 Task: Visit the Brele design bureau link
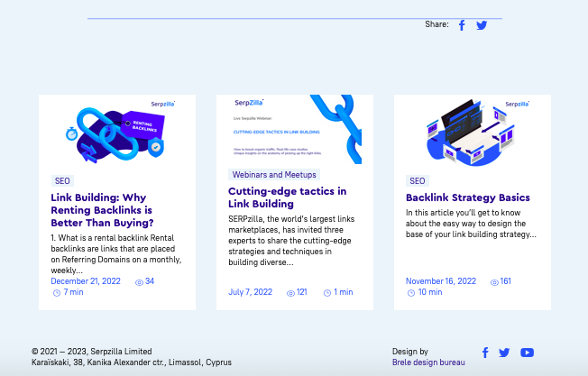pyautogui.click(x=428, y=362)
